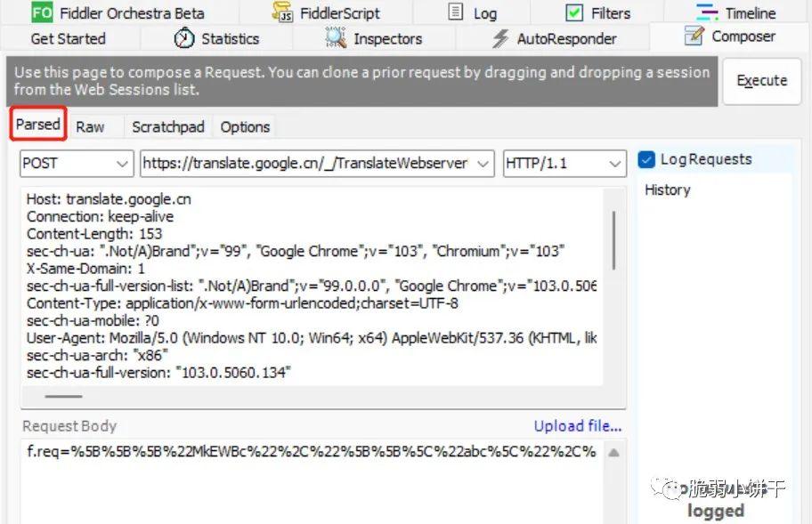The width and height of the screenshot is (812, 524).
Task: Open the Fiddler Orchestra Beta FO icon
Action: 42,12
